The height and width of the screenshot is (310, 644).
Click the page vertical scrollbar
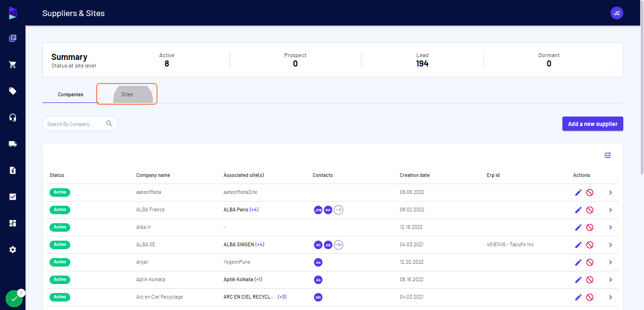coord(642,87)
